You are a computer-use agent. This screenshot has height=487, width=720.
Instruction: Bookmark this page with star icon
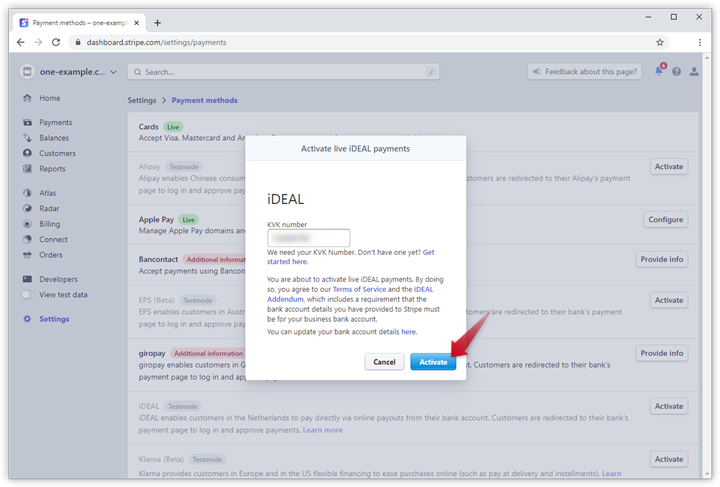(660, 42)
